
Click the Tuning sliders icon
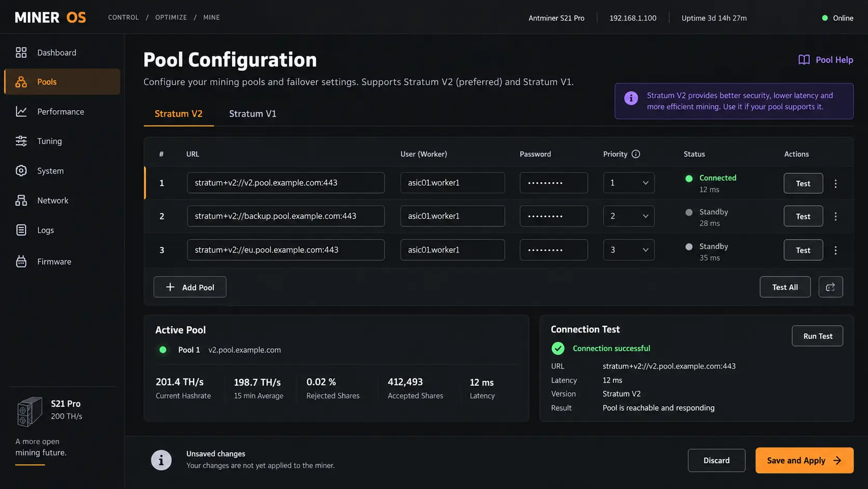tap(21, 141)
